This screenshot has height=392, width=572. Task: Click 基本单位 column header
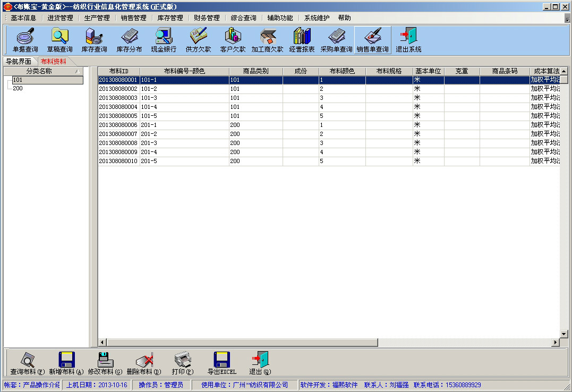[x=428, y=71]
